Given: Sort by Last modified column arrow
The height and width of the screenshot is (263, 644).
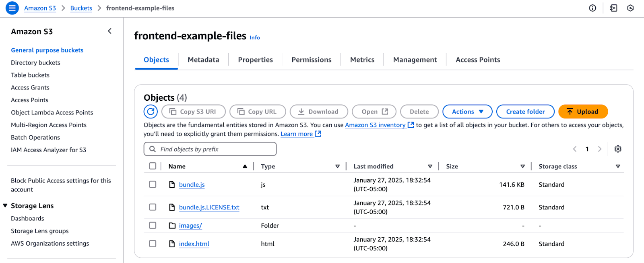Looking at the screenshot, I should pos(430,166).
